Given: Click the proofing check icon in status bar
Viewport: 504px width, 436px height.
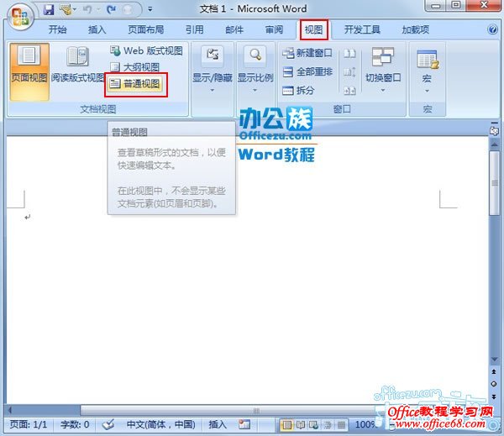Looking at the screenshot, I should [x=108, y=424].
